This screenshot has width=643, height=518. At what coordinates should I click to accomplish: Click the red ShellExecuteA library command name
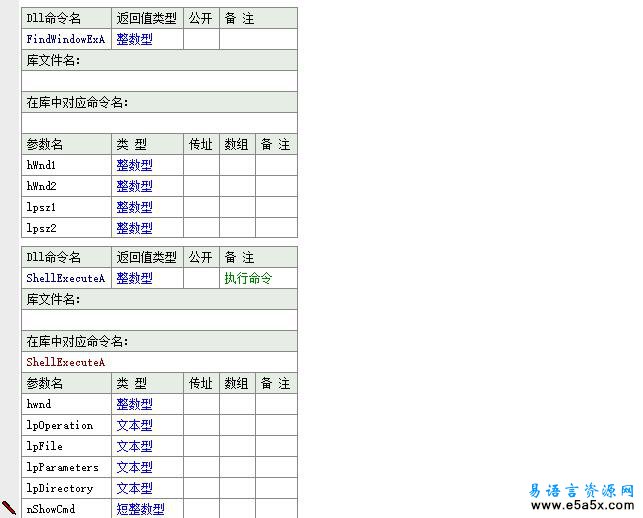(x=66, y=362)
